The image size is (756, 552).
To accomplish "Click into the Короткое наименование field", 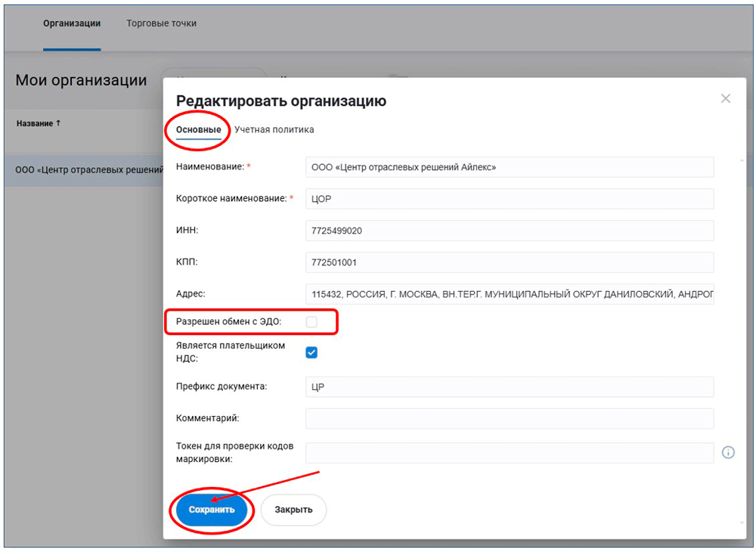I will [509, 199].
